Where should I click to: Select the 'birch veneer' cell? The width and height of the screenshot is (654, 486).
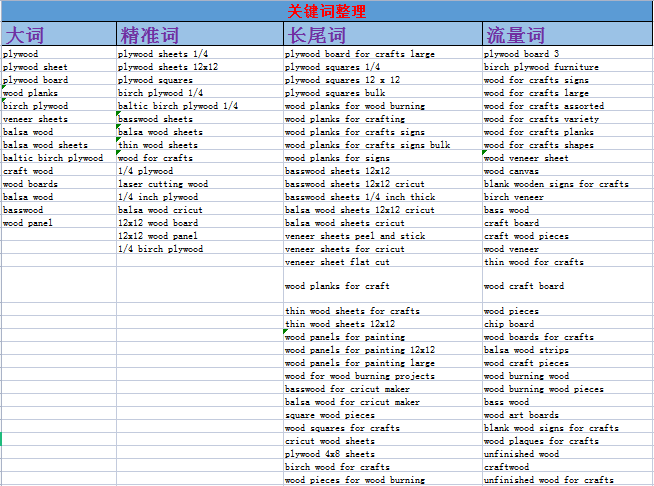(567, 197)
